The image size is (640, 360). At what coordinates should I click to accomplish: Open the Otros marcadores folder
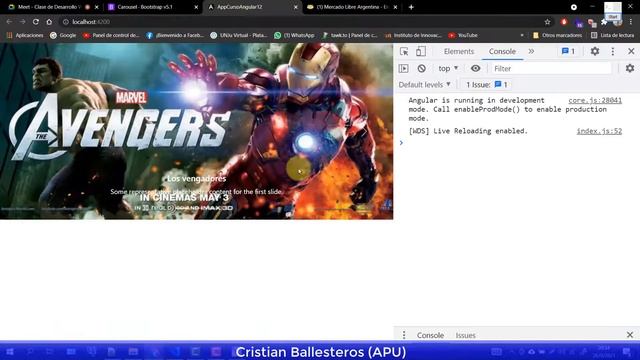[558, 36]
